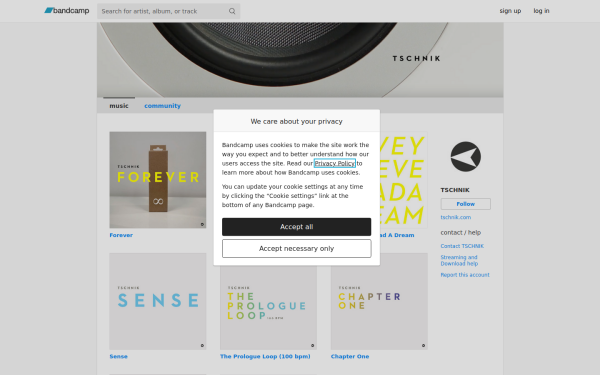Viewport: 600px width, 375px height.
Task: Open The Prologue Loop (100 bpm) link
Action: [x=265, y=357]
